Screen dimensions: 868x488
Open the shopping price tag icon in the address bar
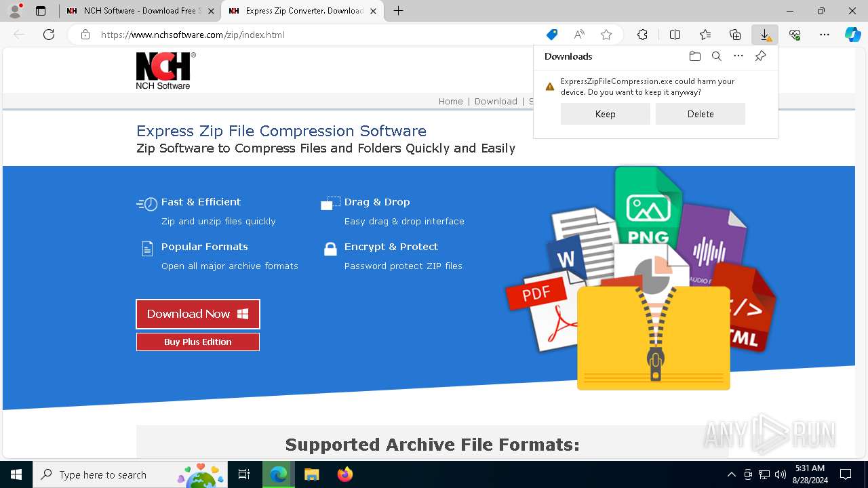coord(552,35)
